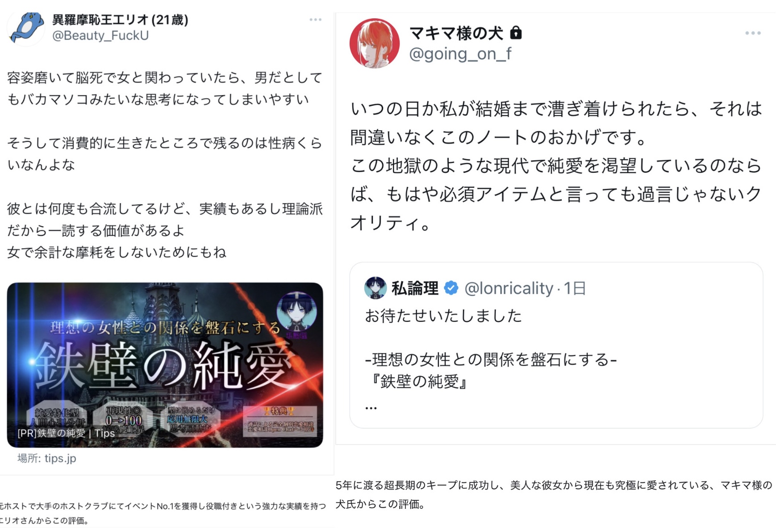Expand truncated quoted tweet at the ellipsis
Screen dimensions: 776x532
[371, 407]
